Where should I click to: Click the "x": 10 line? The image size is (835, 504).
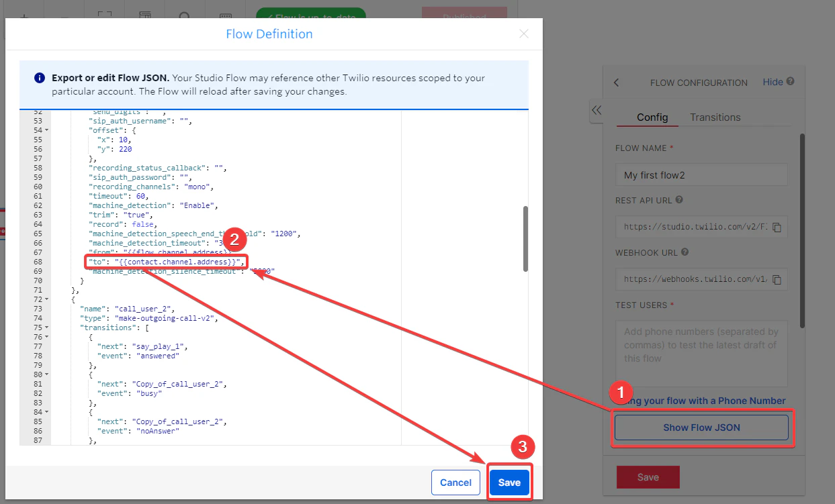pyautogui.click(x=113, y=140)
